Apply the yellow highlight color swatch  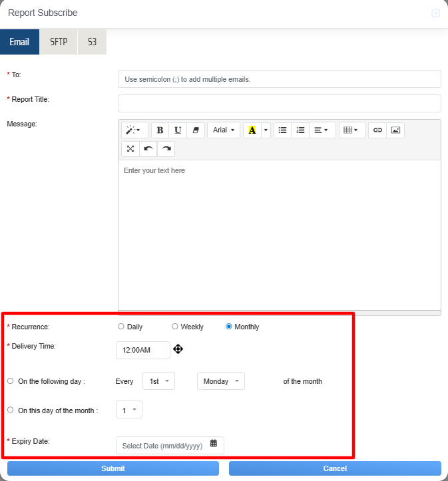pyautogui.click(x=252, y=130)
